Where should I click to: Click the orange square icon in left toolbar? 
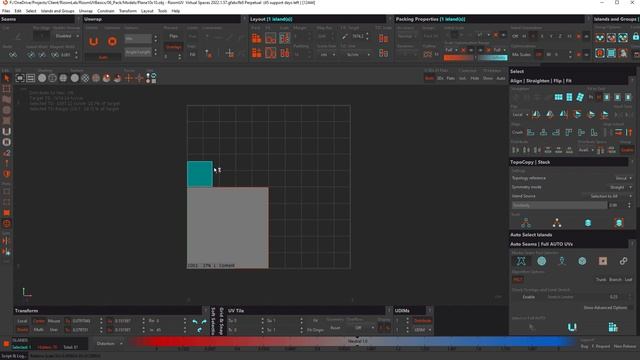(x=7, y=213)
